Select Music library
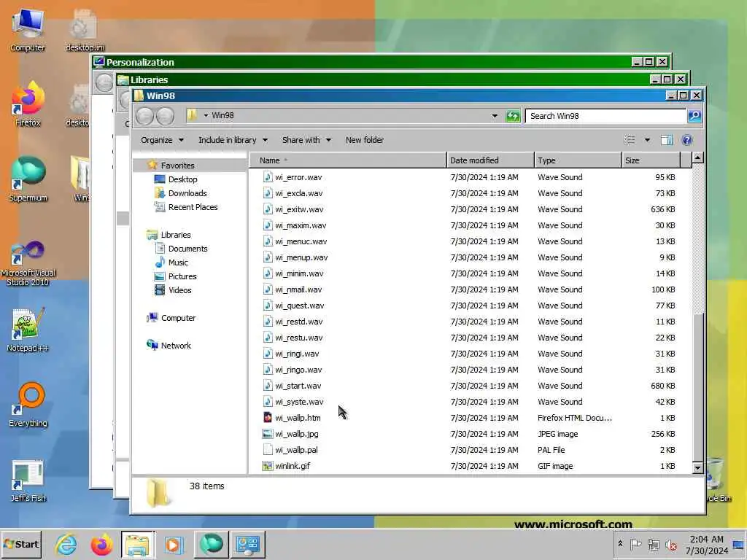This screenshot has height=560, width=747. (x=178, y=262)
